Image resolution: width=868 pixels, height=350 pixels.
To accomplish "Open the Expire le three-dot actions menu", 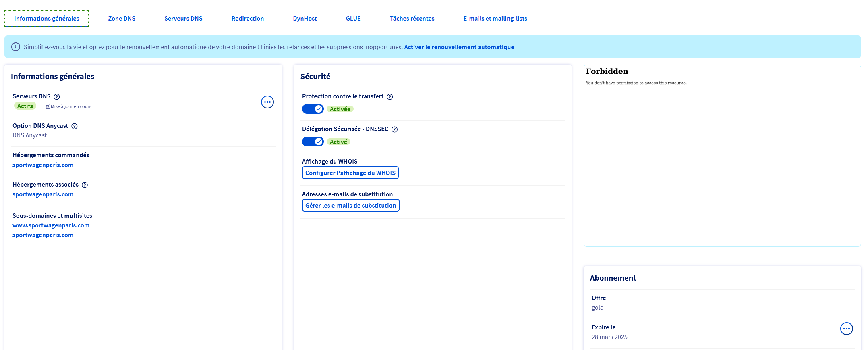I will click(x=846, y=329).
